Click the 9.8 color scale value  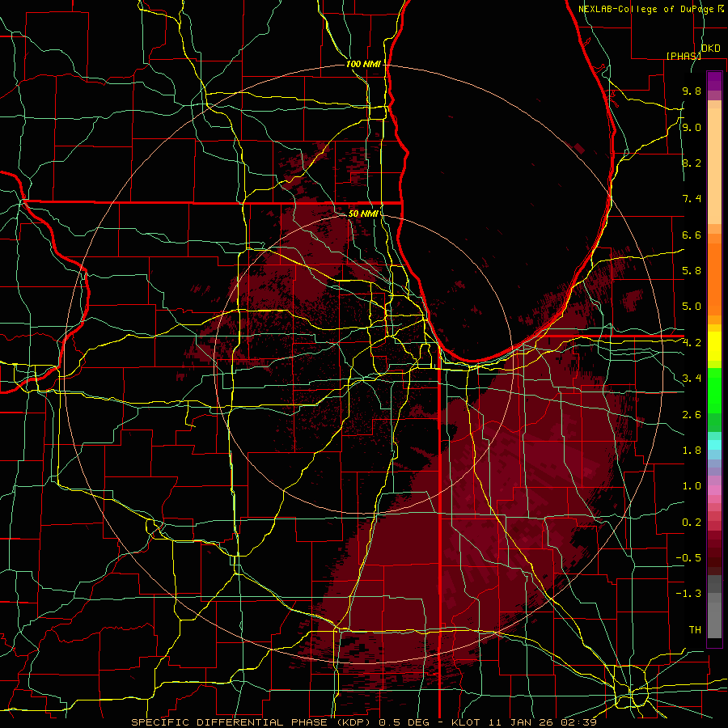(692, 91)
